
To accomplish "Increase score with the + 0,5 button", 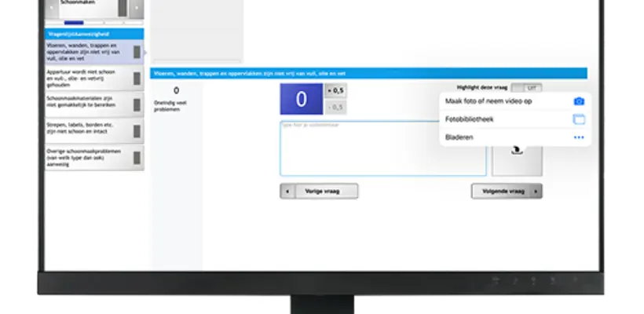I will pos(335,91).
